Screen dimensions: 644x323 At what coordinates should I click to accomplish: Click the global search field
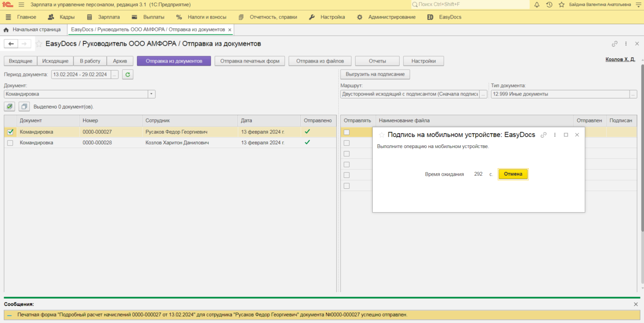coord(470,4)
